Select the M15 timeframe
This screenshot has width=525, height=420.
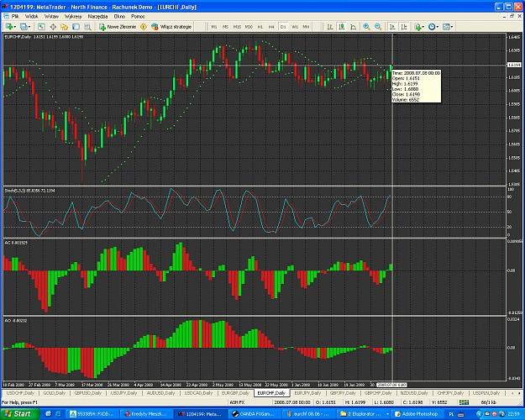click(x=237, y=27)
